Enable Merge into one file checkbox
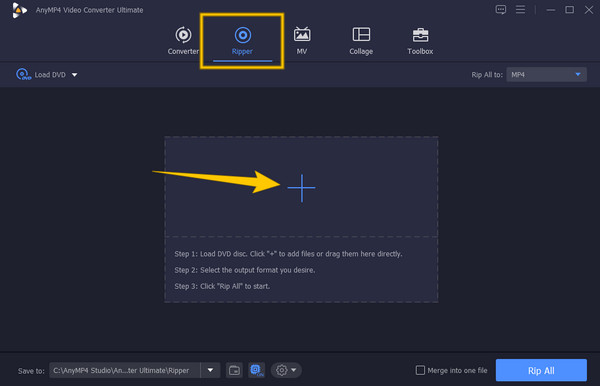 [x=420, y=370]
